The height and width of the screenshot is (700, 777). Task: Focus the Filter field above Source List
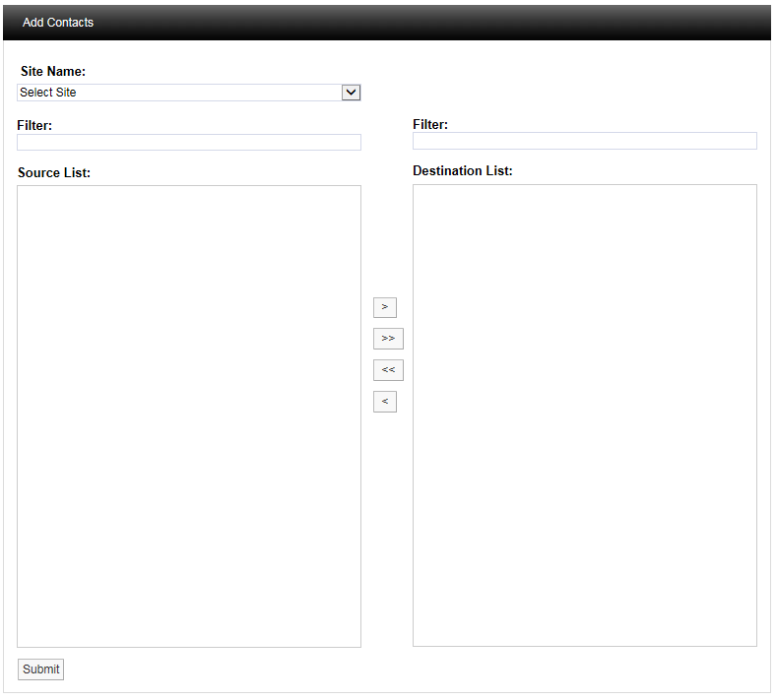pos(188,143)
